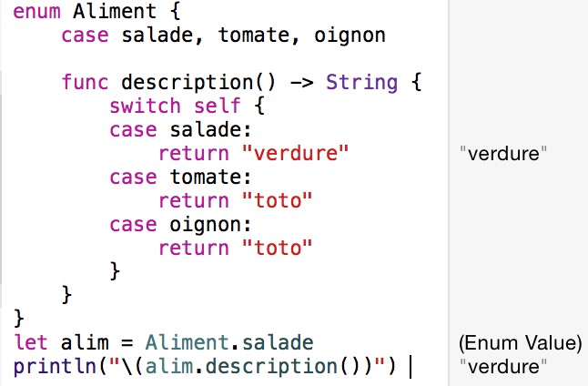Select the (Enum Value) sidebar result
588x386 pixels.
click(521, 343)
